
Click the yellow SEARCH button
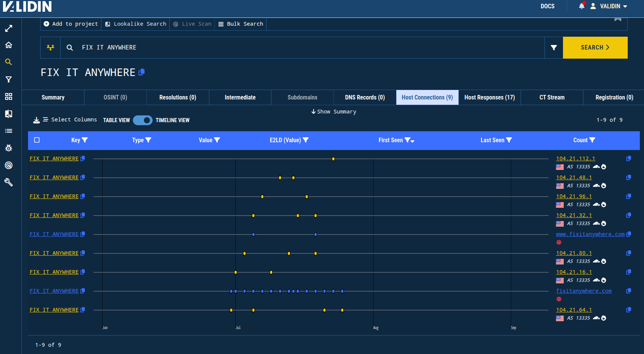595,48
